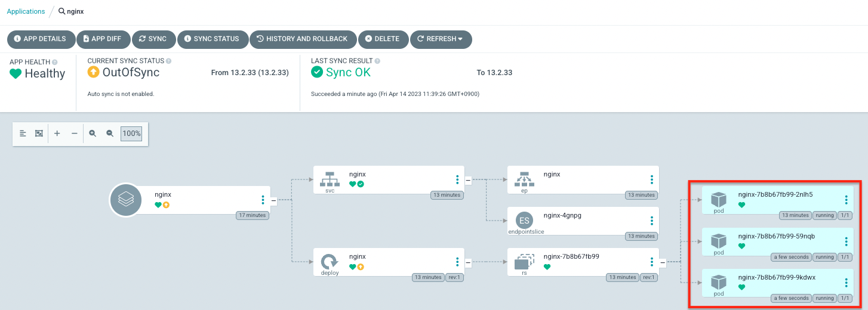Click the plus expand-all icon in toolbar

pyautogui.click(x=57, y=134)
